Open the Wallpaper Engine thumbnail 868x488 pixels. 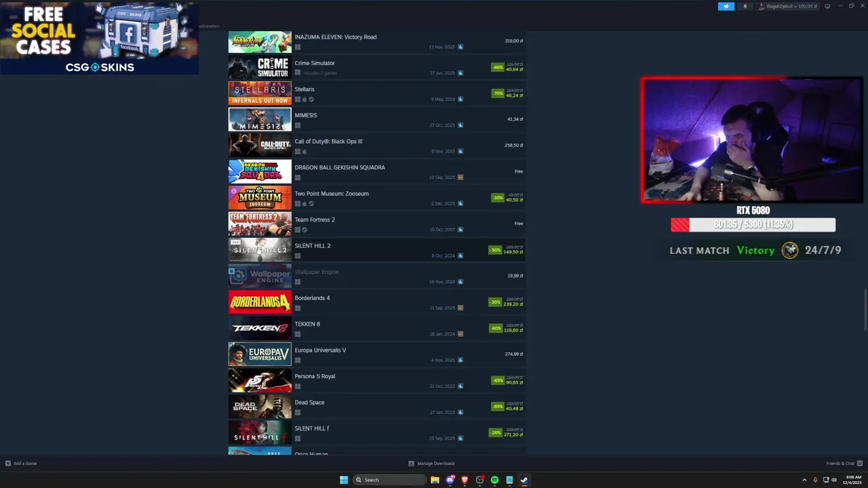pos(260,276)
